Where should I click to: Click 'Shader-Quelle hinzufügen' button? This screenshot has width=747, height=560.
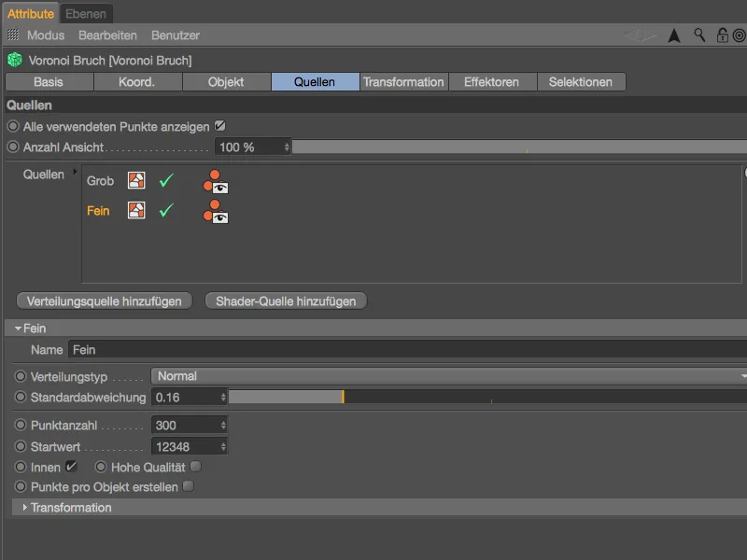286,301
